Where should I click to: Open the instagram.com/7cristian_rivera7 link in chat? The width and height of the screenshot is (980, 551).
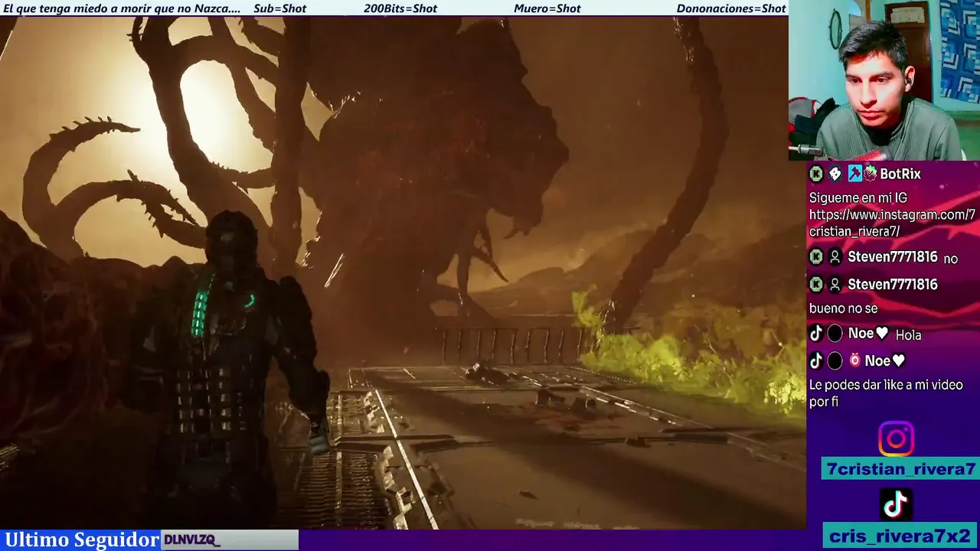click(x=892, y=223)
